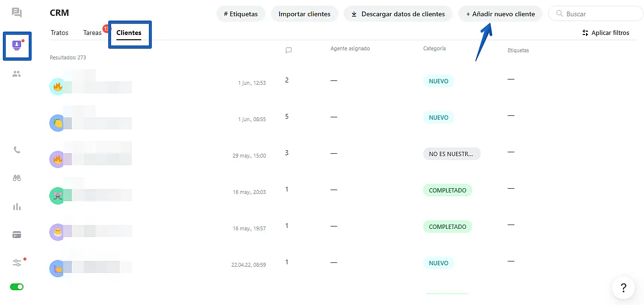Open the help question mark button
The image size is (644, 305).
pos(623,288)
